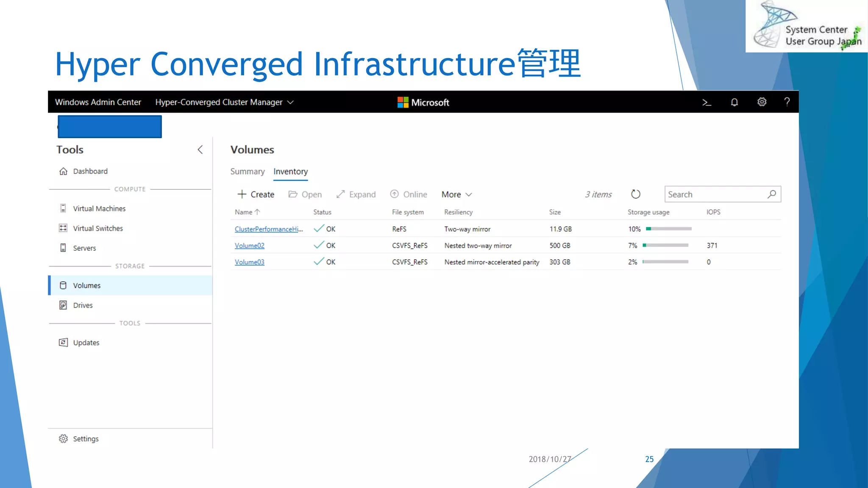Click the sidebar Settings gear icon

click(63, 439)
